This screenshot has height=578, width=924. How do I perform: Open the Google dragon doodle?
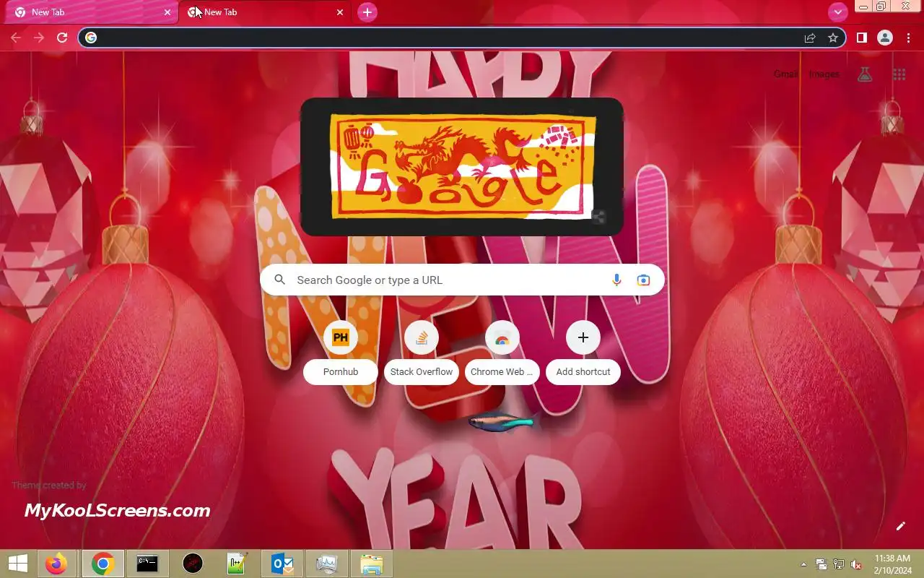pyautogui.click(x=462, y=166)
